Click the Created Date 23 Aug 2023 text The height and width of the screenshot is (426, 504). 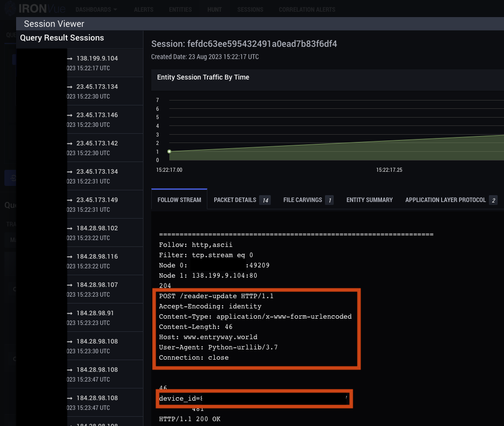tap(205, 57)
